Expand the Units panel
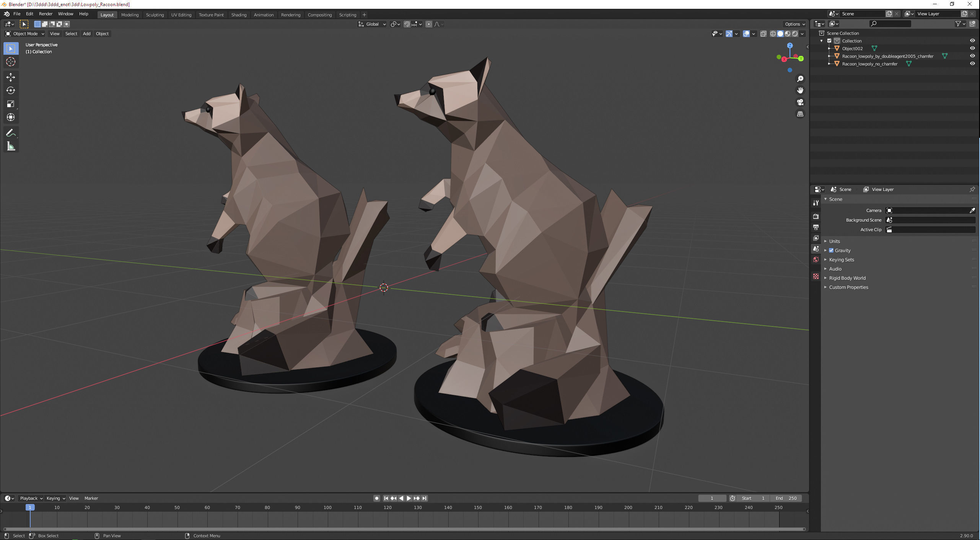The width and height of the screenshot is (980, 540). (834, 241)
